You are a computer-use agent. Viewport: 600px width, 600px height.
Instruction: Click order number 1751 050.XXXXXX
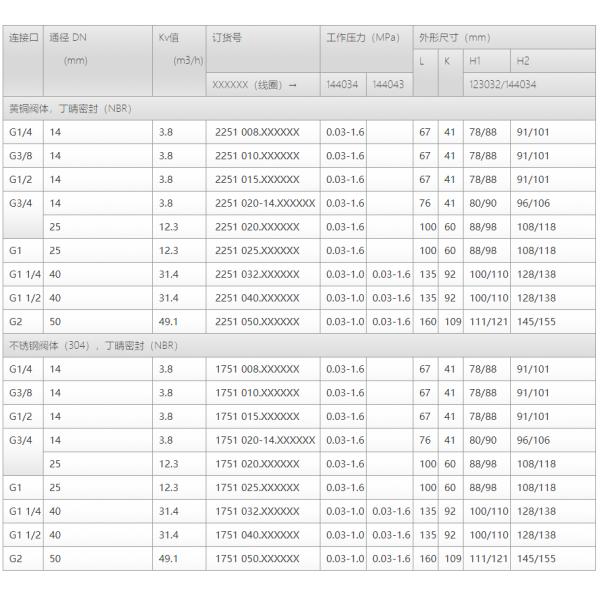pos(257,558)
